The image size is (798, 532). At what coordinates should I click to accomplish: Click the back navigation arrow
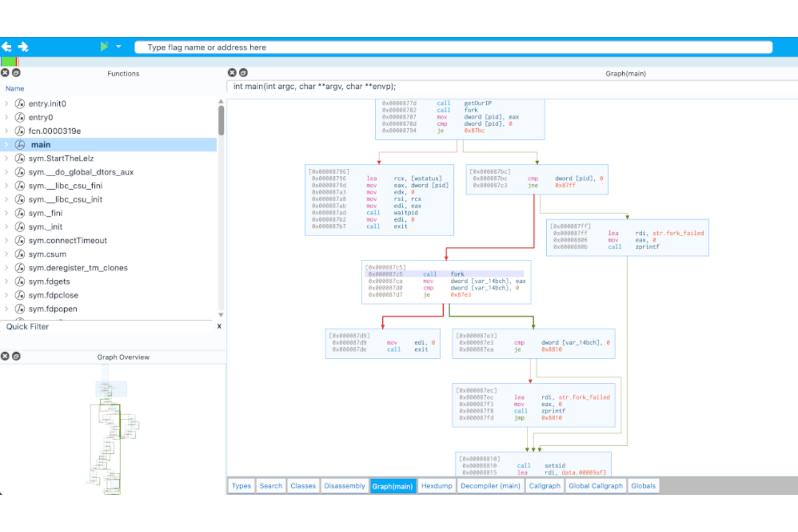click(6, 47)
